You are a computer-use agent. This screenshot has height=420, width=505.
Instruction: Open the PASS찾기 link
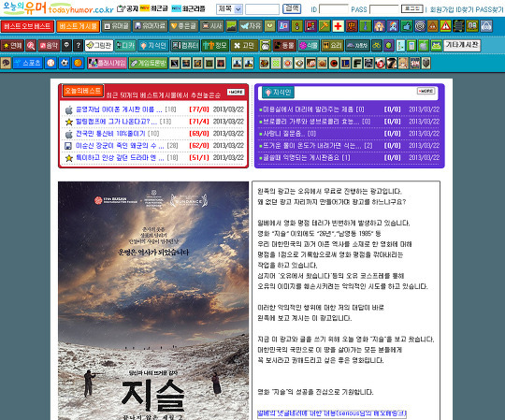pyautogui.click(x=489, y=9)
